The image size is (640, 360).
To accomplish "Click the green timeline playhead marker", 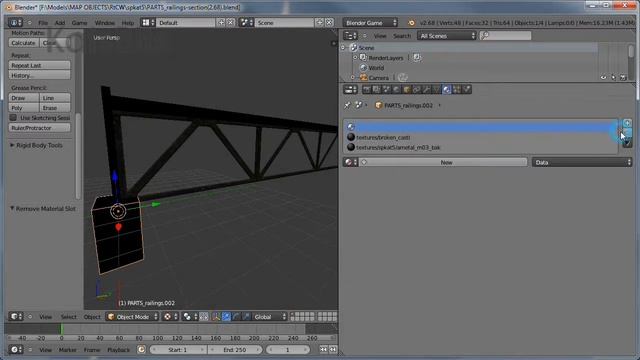I will tap(62, 329).
